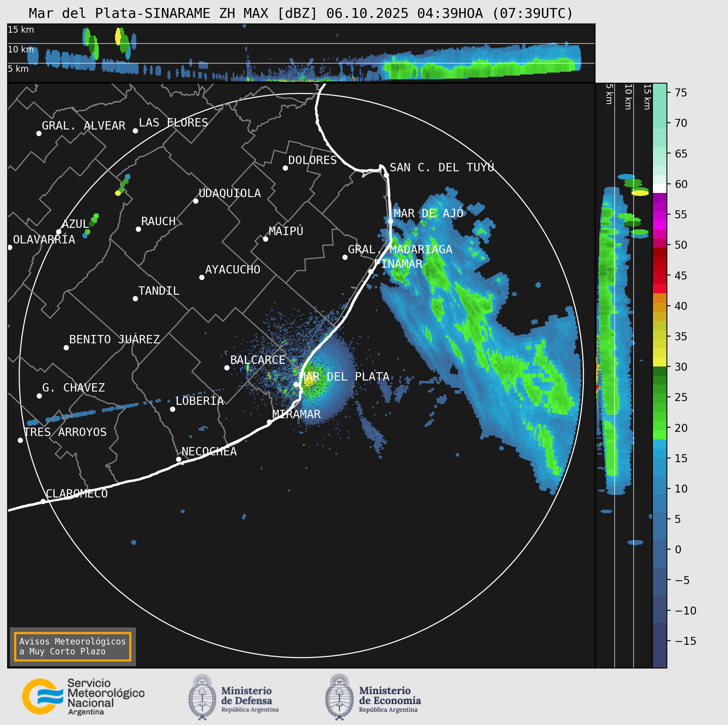The width and height of the screenshot is (728, 725).
Task: Click the Rauch city marker dot
Action: [x=138, y=229]
